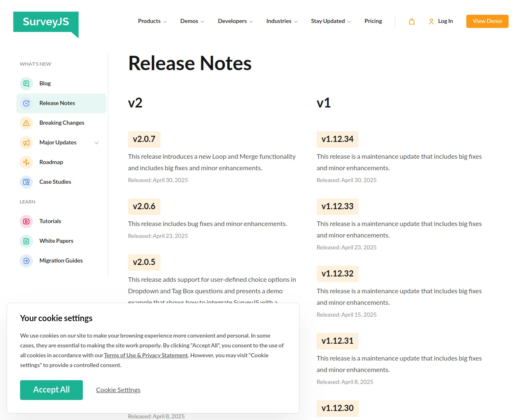Click the Roadmap icon in sidebar

coord(26,162)
